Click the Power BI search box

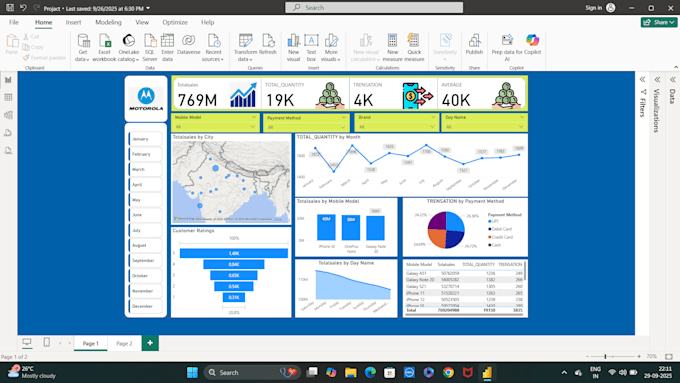click(374, 7)
